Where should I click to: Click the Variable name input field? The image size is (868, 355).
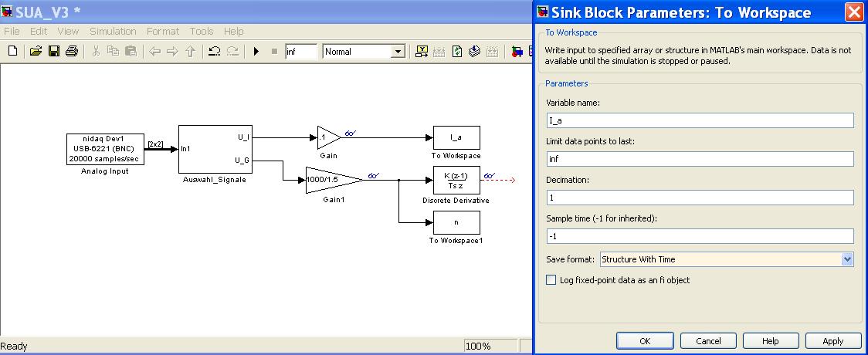700,120
